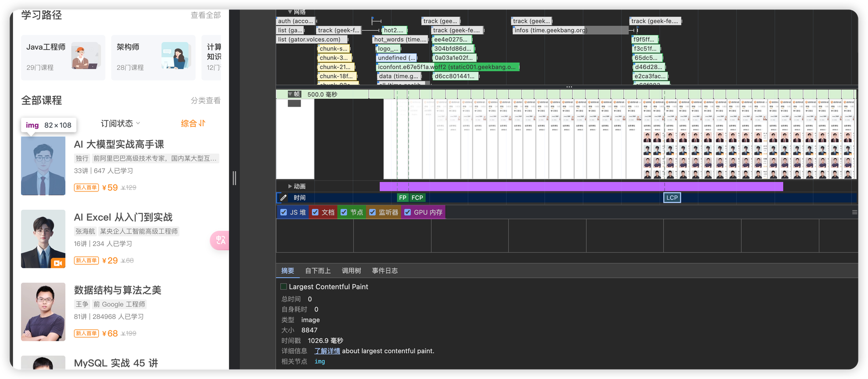Switch to the 自下而上 tab

(x=317, y=271)
